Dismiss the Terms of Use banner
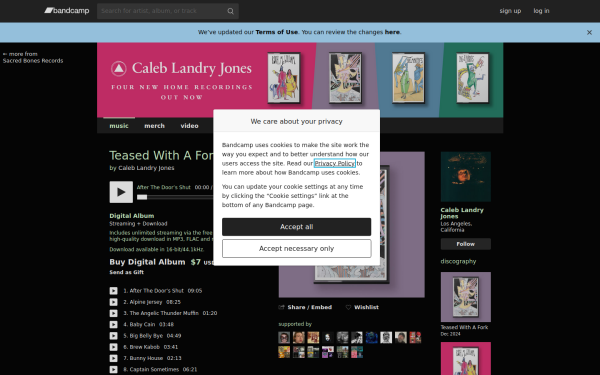Screen dimensions: 600x375 589,33
